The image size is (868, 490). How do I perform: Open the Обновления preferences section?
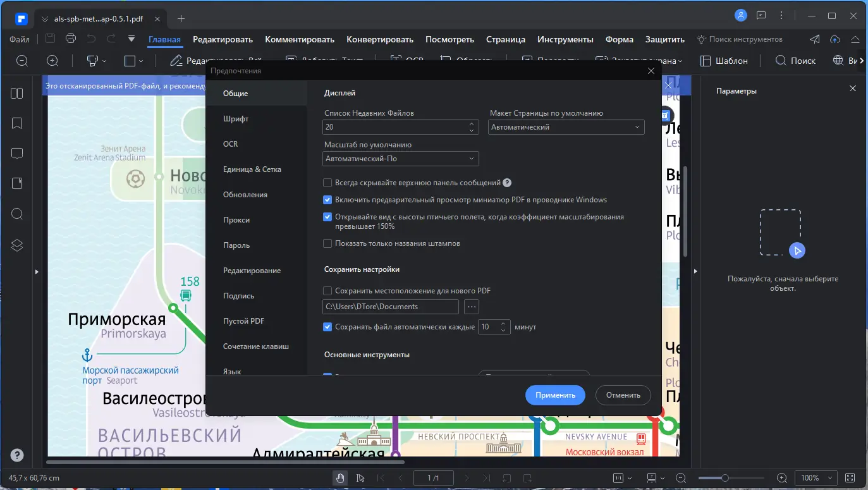257,195
